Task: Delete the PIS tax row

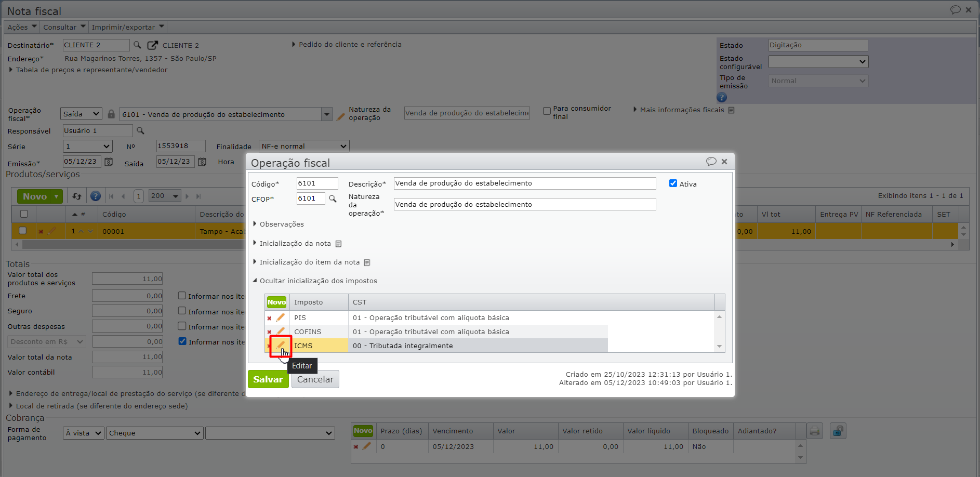Action: point(269,318)
